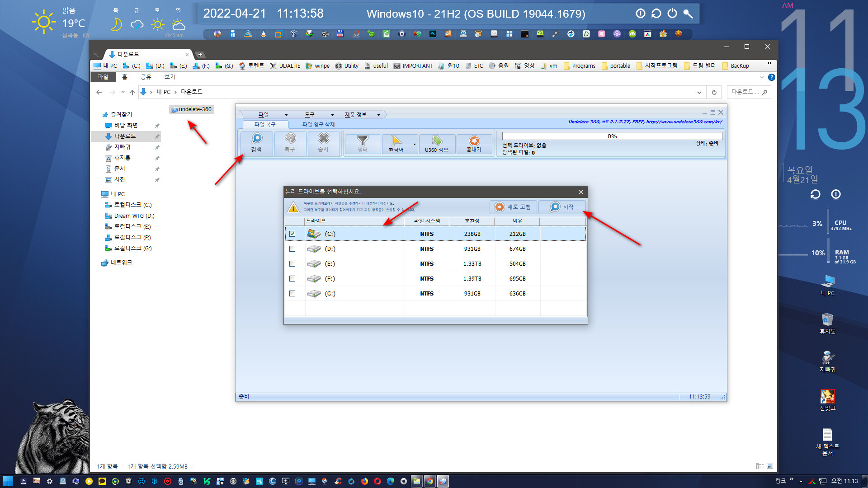Select 바탕 화면 in quick access
The height and width of the screenshot is (488, 868).
click(126, 126)
